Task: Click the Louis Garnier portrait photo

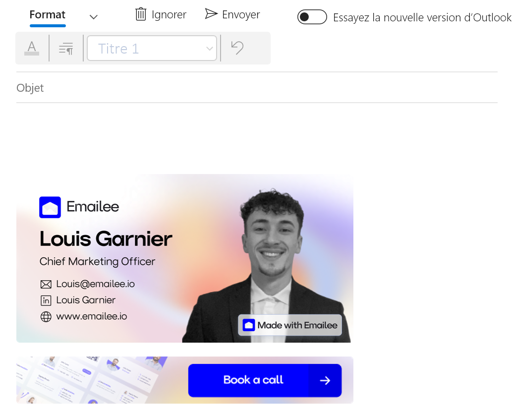Action: coord(268,266)
